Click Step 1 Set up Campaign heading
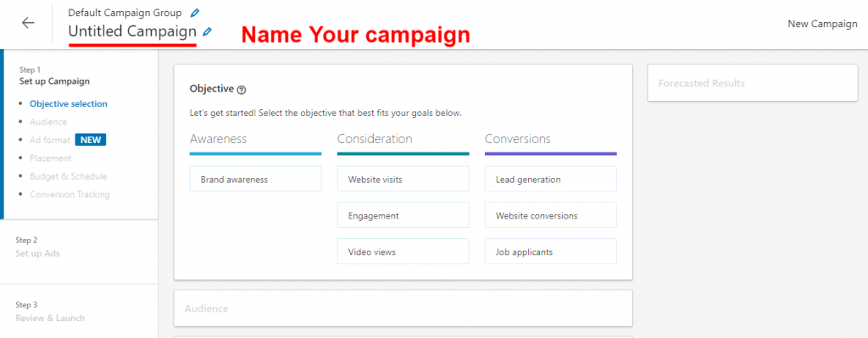 pyautogui.click(x=54, y=75)
